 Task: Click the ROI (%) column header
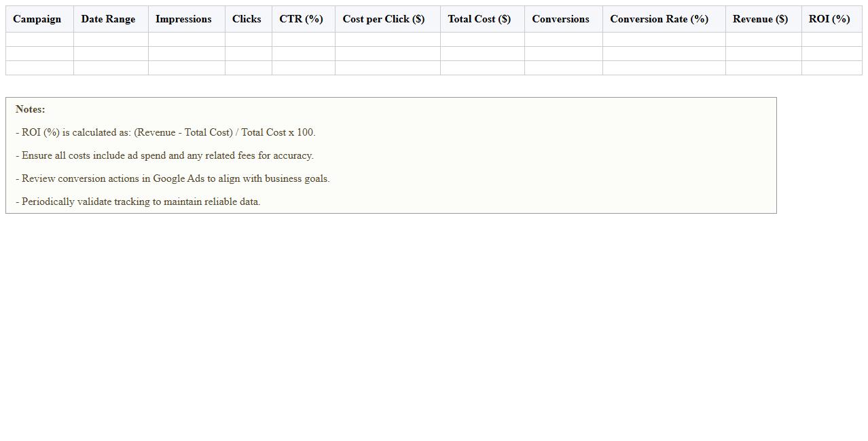coord(829,19)
